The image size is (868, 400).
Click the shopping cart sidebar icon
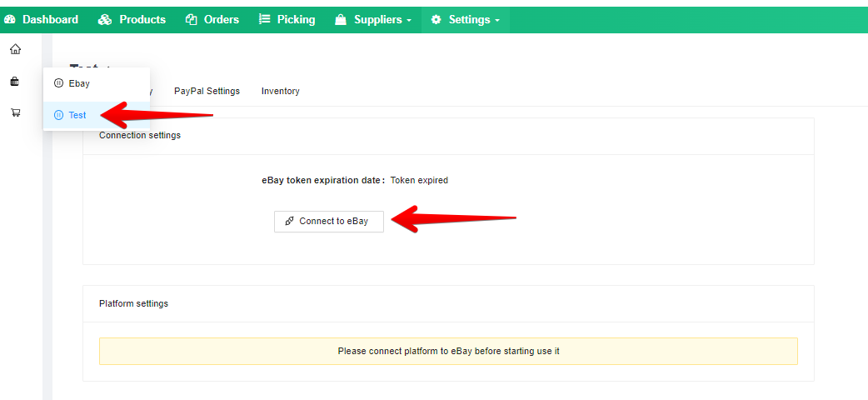pos(16,112)
